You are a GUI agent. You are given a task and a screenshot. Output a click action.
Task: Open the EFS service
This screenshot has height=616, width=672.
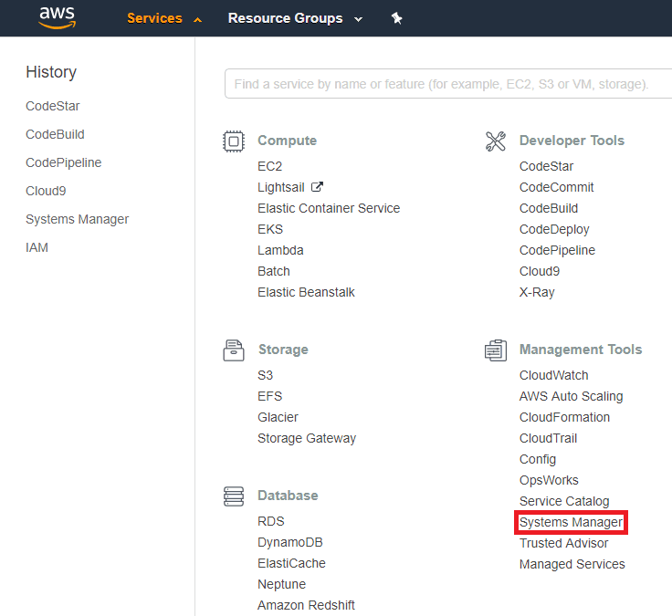pyautogui.click(x=269, y=396)
